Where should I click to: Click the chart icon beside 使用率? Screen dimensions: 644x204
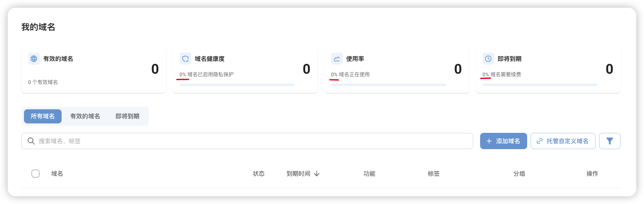[337, 59]
